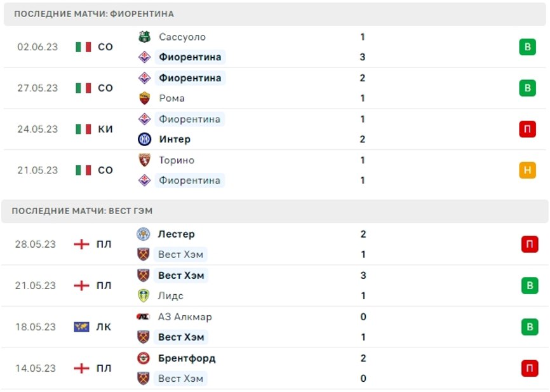Click red П badge for Brentford match
550x392 pixels.
click(x=530, y=368)
